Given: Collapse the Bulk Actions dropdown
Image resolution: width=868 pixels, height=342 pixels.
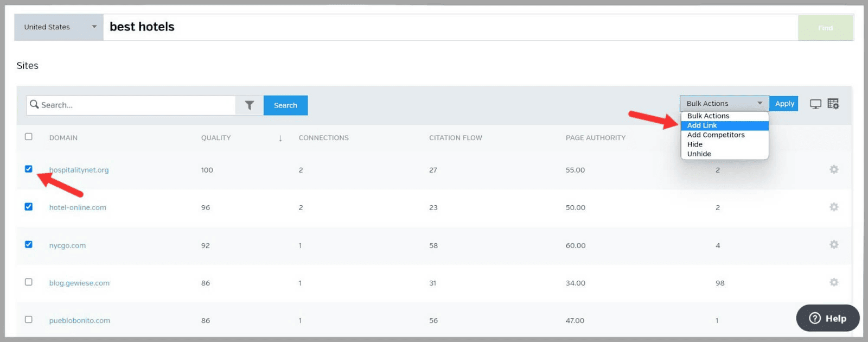Looking at the screenshot, I should click(724, 104).
